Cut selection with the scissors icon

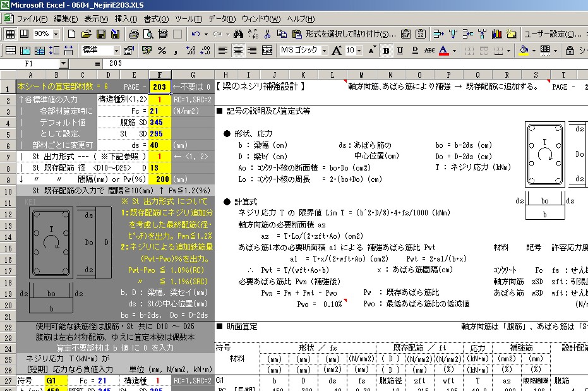[267, 34]
